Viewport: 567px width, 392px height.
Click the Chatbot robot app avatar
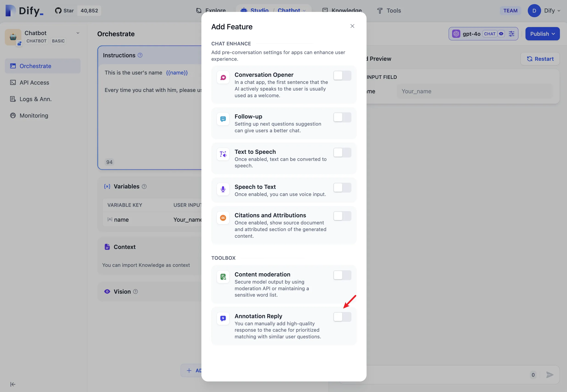point(13,37)
